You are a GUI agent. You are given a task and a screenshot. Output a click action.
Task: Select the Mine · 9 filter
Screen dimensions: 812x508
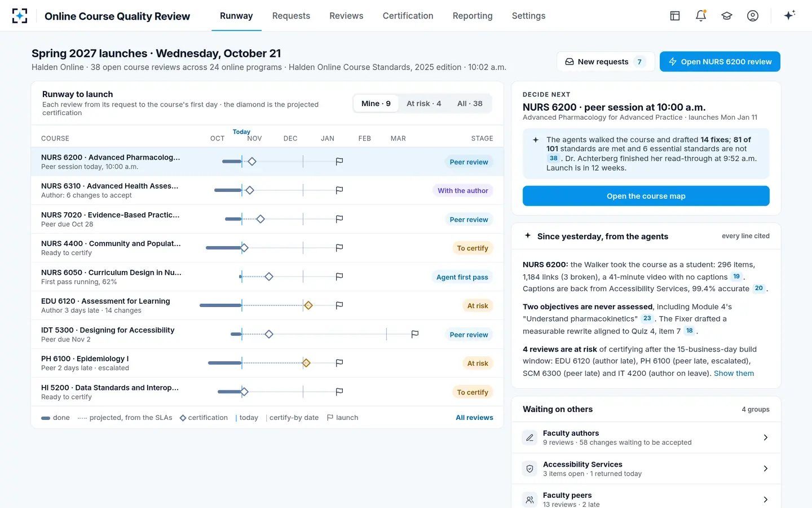coord(376,104)
